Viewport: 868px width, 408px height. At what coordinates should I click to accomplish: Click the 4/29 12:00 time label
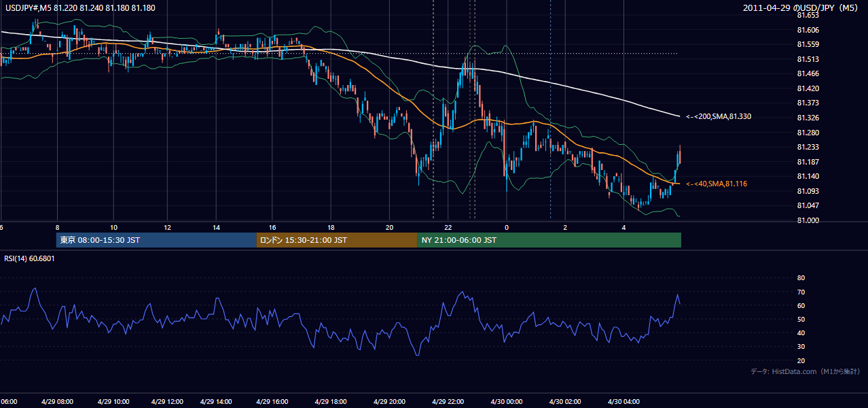click(168, 401)
